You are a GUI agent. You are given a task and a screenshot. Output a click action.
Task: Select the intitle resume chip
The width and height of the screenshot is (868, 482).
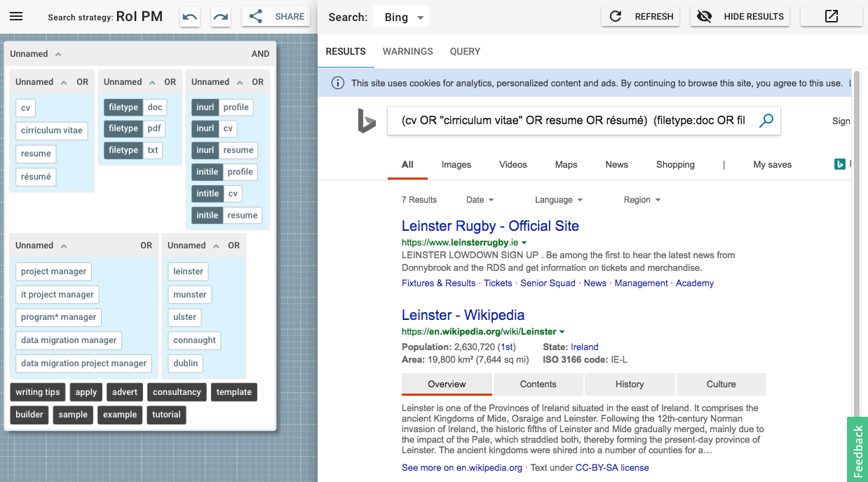pyautogui.click(x=226, y=215)
